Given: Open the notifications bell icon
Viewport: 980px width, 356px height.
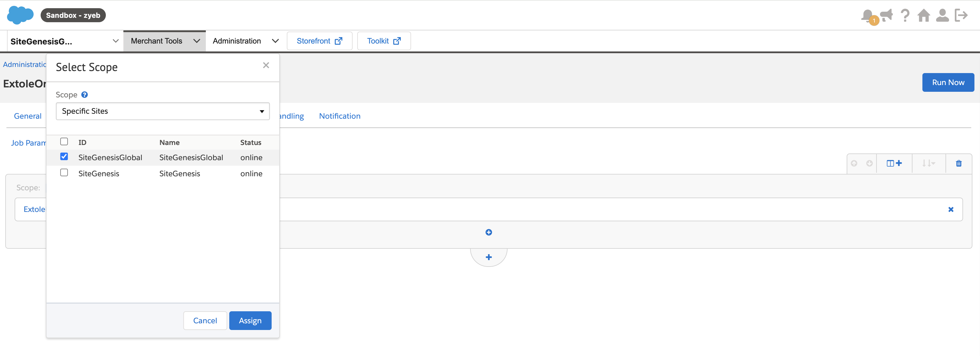Looking at the screenshot, I should pos(868,15).
